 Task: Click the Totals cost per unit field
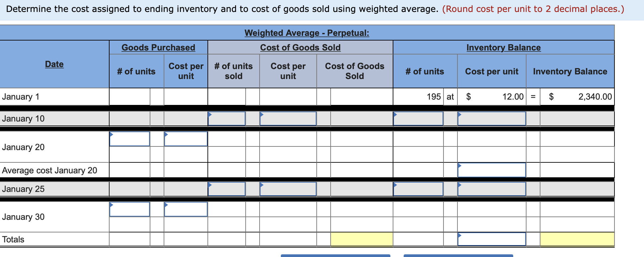point(492,238)
